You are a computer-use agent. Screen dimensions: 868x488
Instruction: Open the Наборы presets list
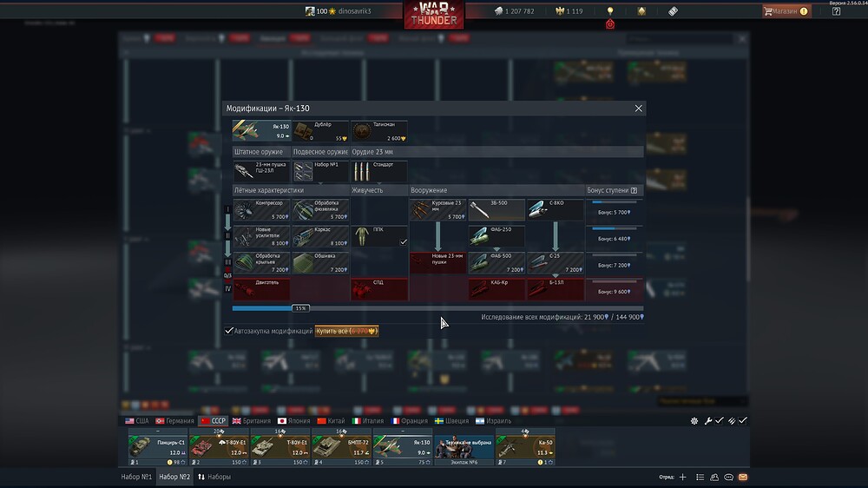pos(214,477)
